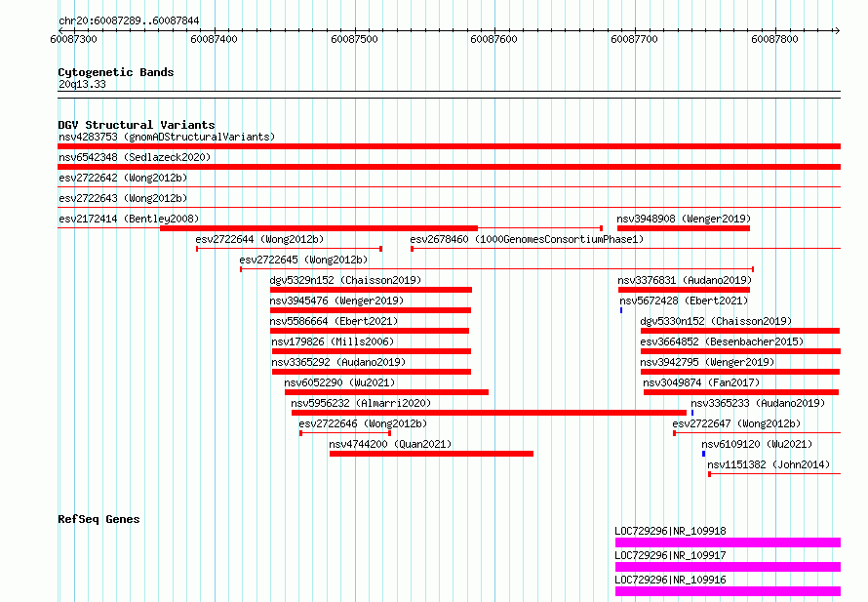Click the esv2722647 (Wong2012b) label
Screen dimensions: 868x602
coord(736,423)
